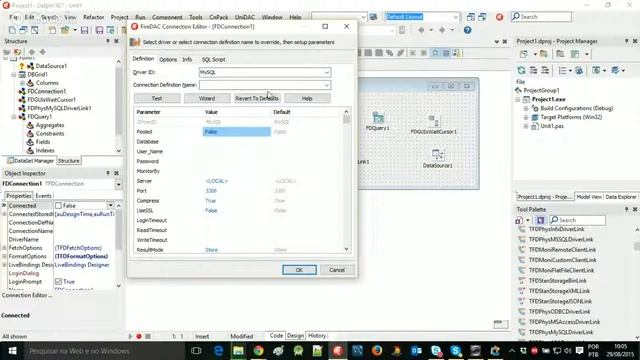Expand FetchOptions property
This screenshot has width=640, height=360.
(x=4, y=248)
